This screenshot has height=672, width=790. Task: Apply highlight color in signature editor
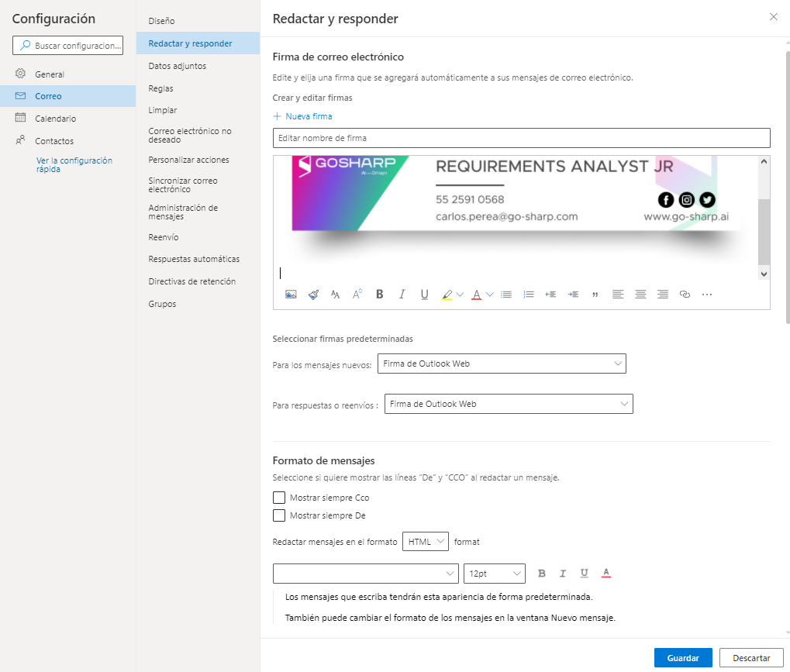(447, 295)
